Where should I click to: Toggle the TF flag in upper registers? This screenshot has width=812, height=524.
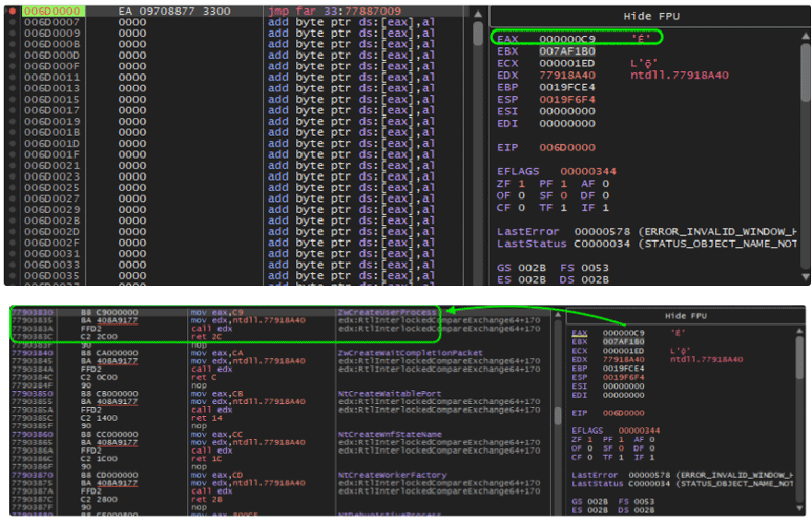click(x=553, y=208)
